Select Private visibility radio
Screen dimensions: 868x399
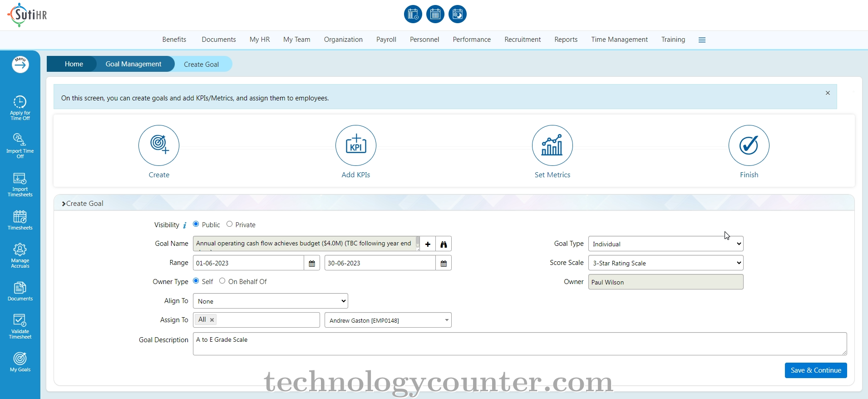point(229,224)
